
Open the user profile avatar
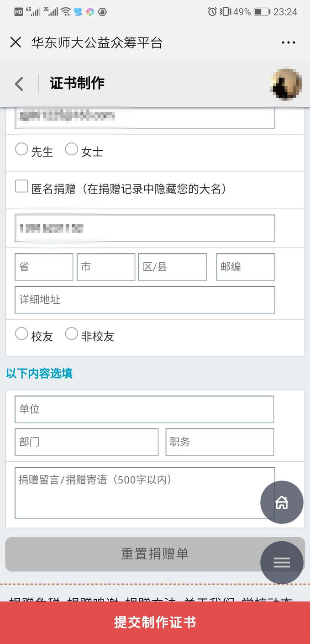pos(286,84)
